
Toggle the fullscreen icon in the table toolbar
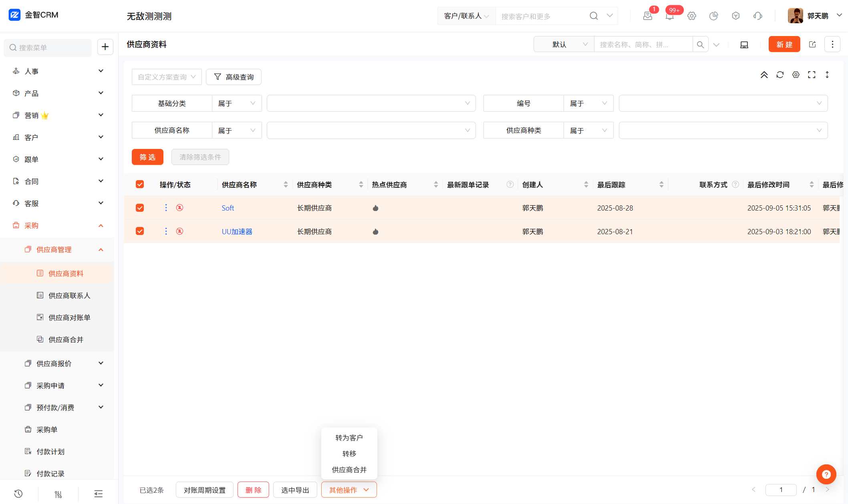(x=812, y=75)
